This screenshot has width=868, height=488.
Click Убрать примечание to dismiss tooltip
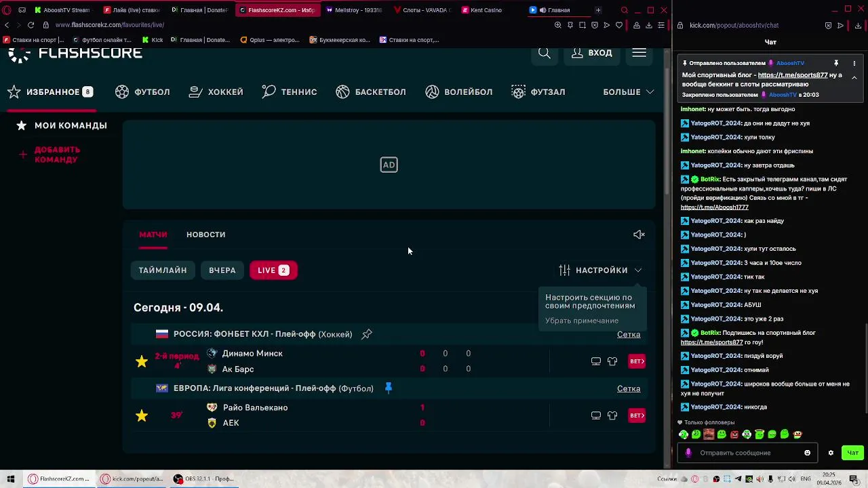coord(582,321)
